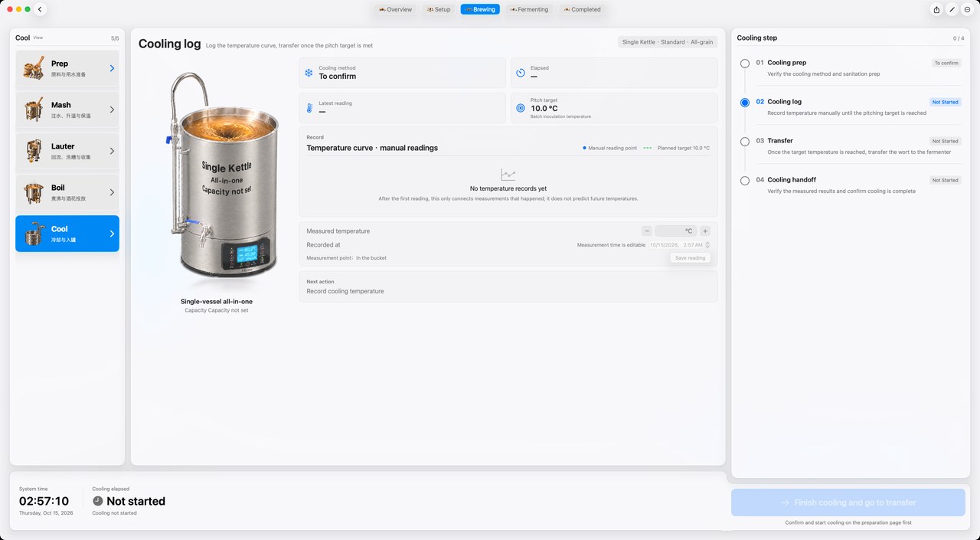Click the share icon in the top bar
This screenshot has height=540, width=980.
point(936,9)
